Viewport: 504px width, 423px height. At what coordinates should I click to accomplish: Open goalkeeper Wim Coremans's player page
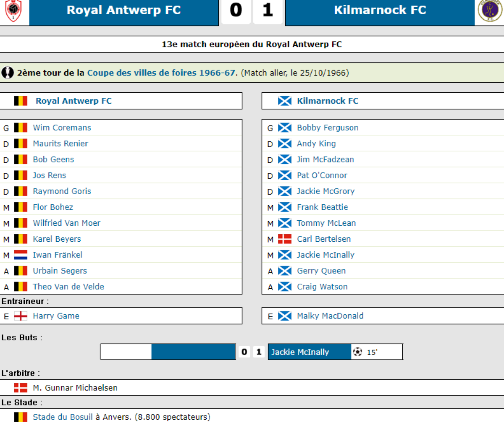pos(62,128)
